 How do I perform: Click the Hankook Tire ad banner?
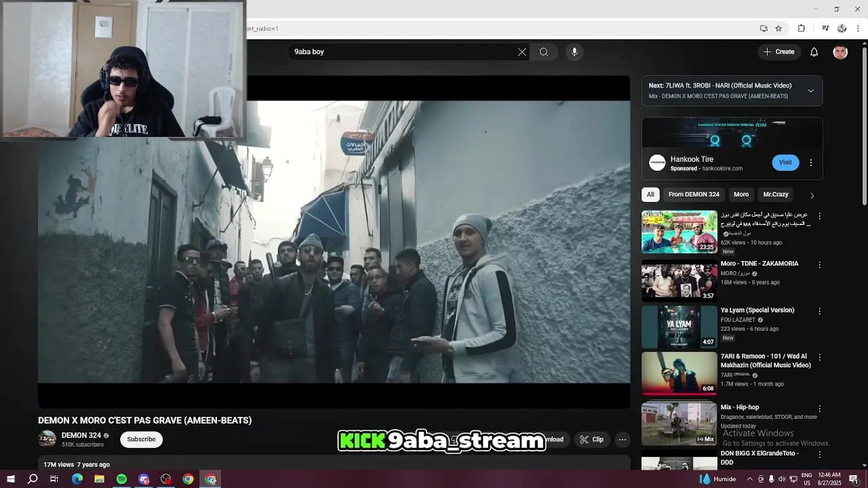coord(732,133)
